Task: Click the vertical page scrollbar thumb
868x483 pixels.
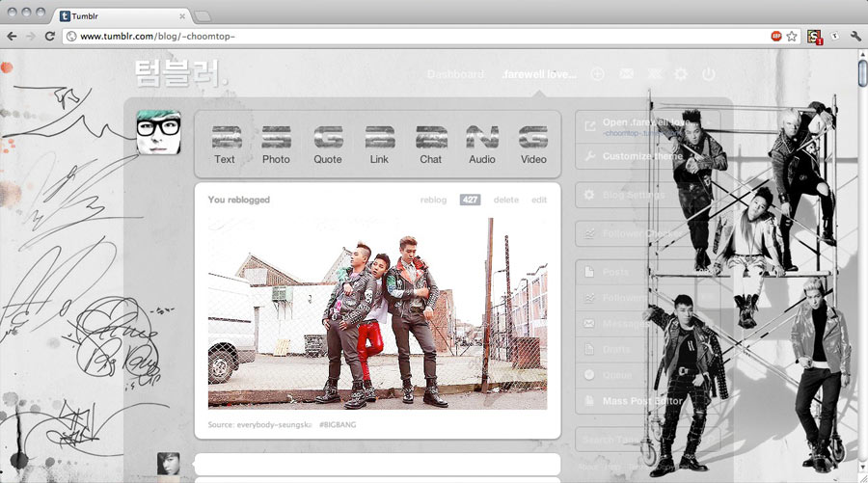Action: point(862,73)
